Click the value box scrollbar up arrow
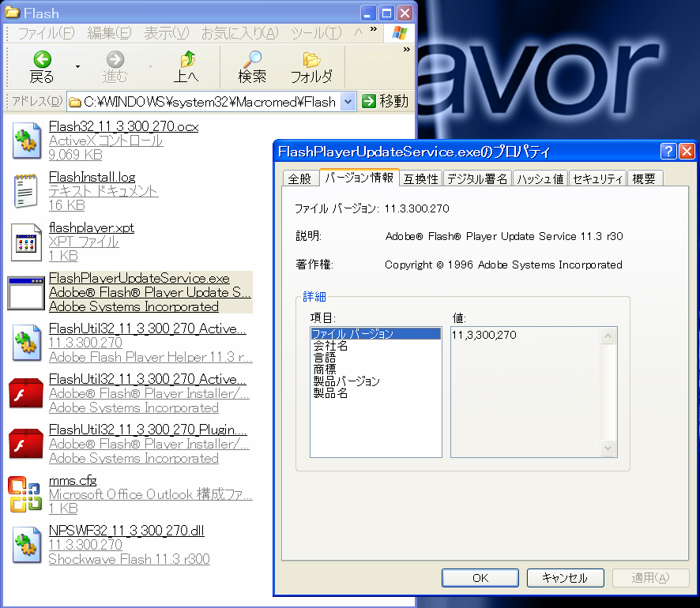The width and height of the screenshot is (700, 608). point(608,336)
